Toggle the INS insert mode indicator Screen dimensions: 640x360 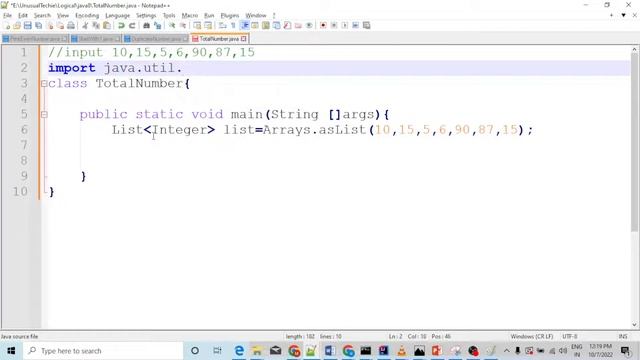point(622,336)
